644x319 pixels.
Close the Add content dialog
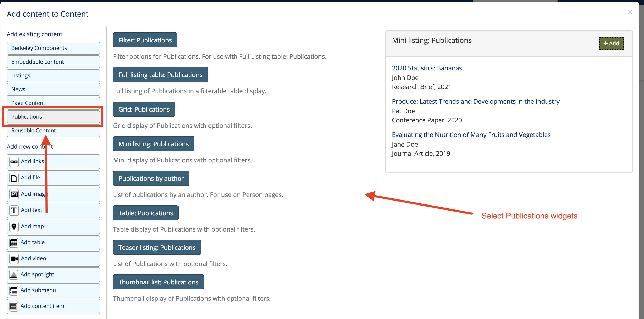[x=630, y=12]
